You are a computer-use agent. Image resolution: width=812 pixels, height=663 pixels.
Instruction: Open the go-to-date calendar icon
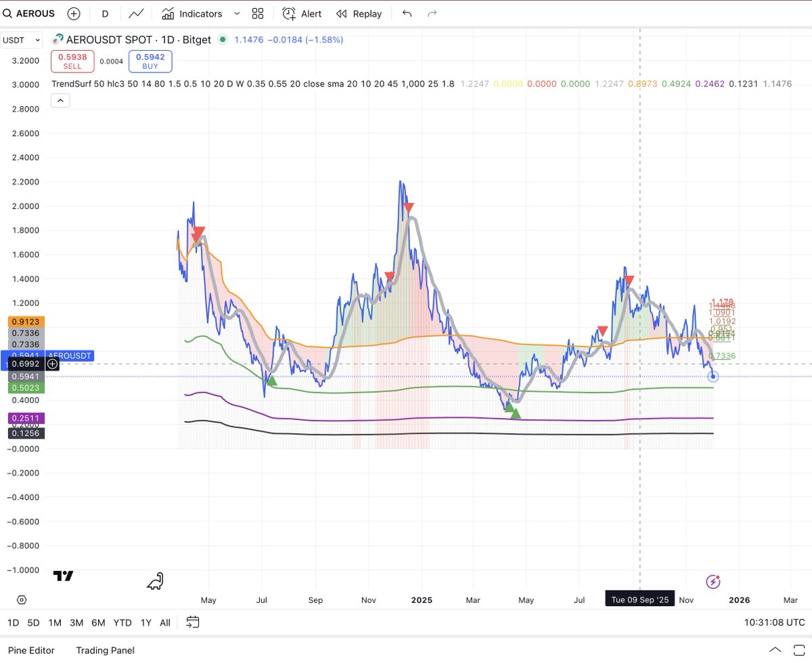193,622
